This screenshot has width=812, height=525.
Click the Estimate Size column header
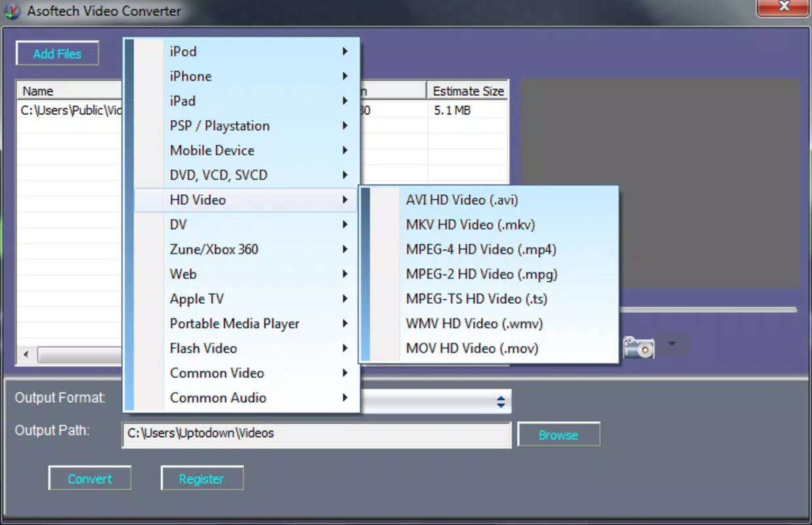468,91
